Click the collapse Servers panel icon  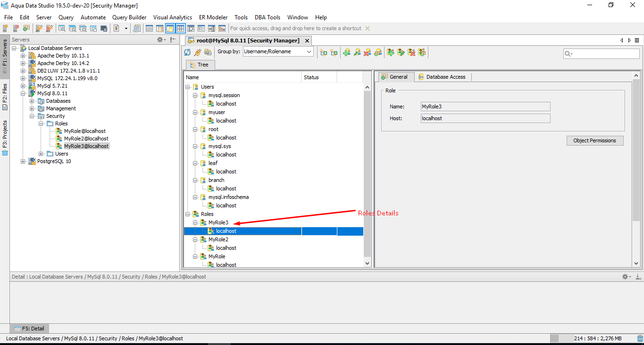(x=174, y=40)
